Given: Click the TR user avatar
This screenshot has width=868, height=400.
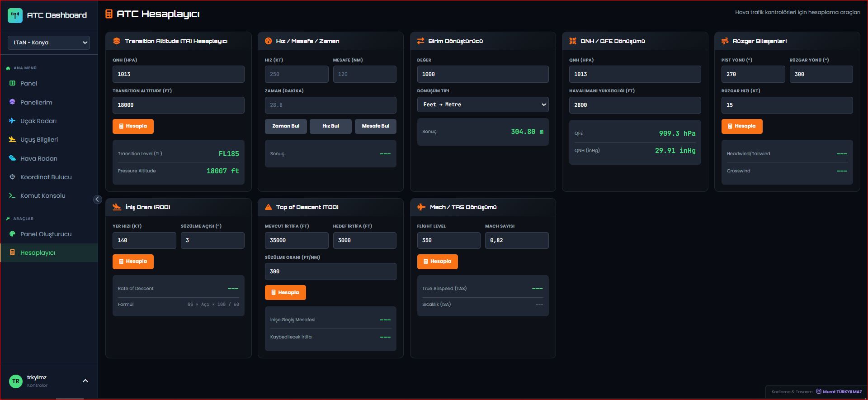Looking at the screenshot, I should [16, 381].
